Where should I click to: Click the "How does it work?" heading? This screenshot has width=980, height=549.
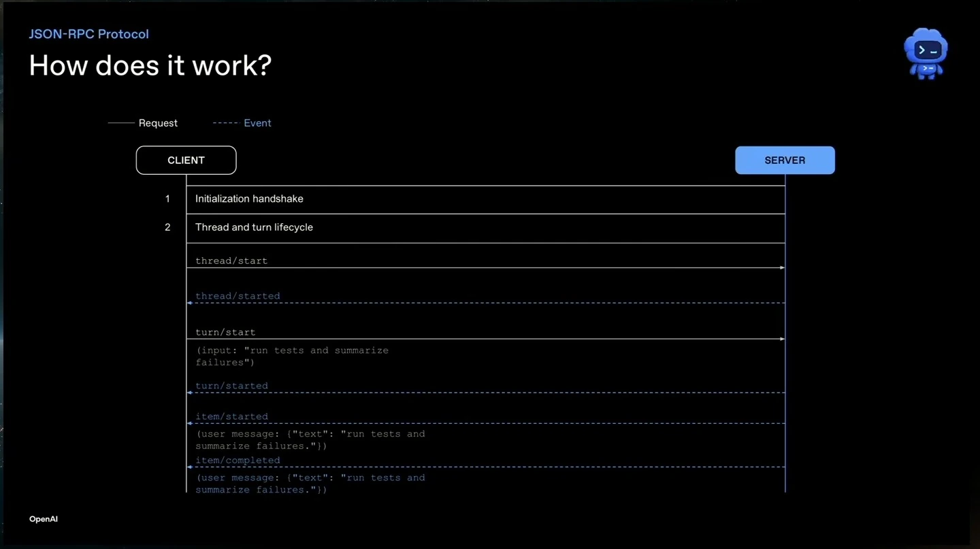pos(150,65)
